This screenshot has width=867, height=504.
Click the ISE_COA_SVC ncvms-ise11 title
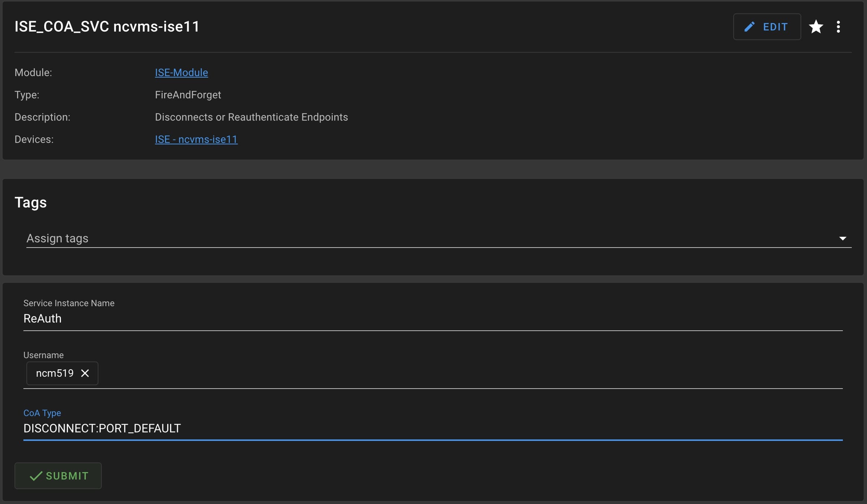pyautogui.click(x=107, y=27)
